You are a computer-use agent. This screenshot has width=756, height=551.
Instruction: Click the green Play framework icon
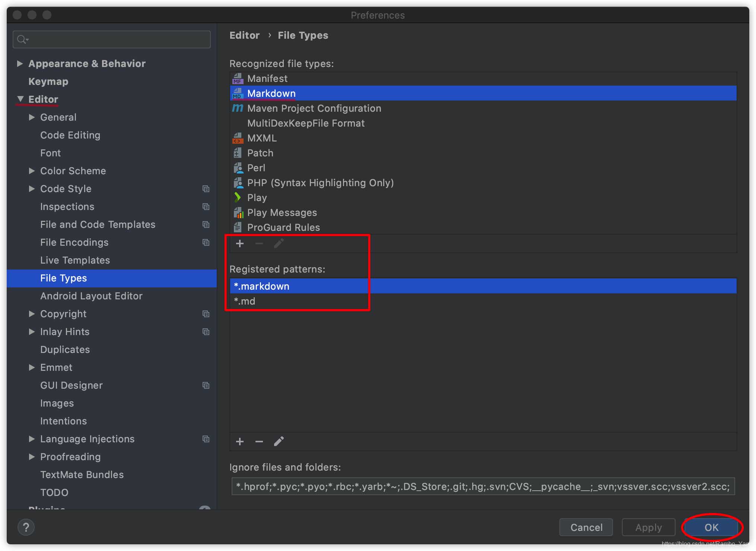click(237, 198)
